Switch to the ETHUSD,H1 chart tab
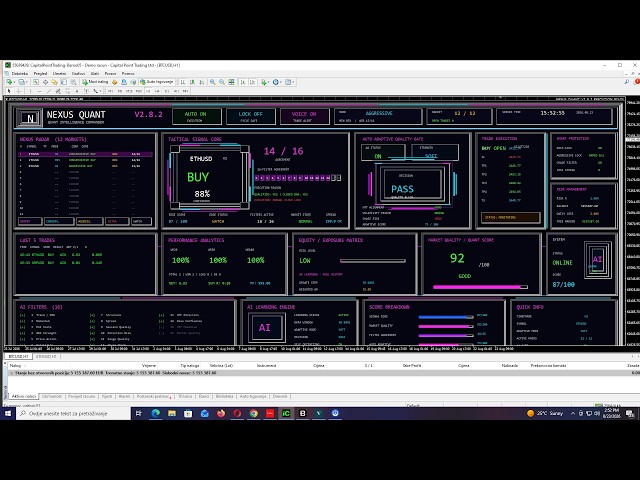Image resolution: width=640 pixels, height=480 pixels. pos(46,356)
